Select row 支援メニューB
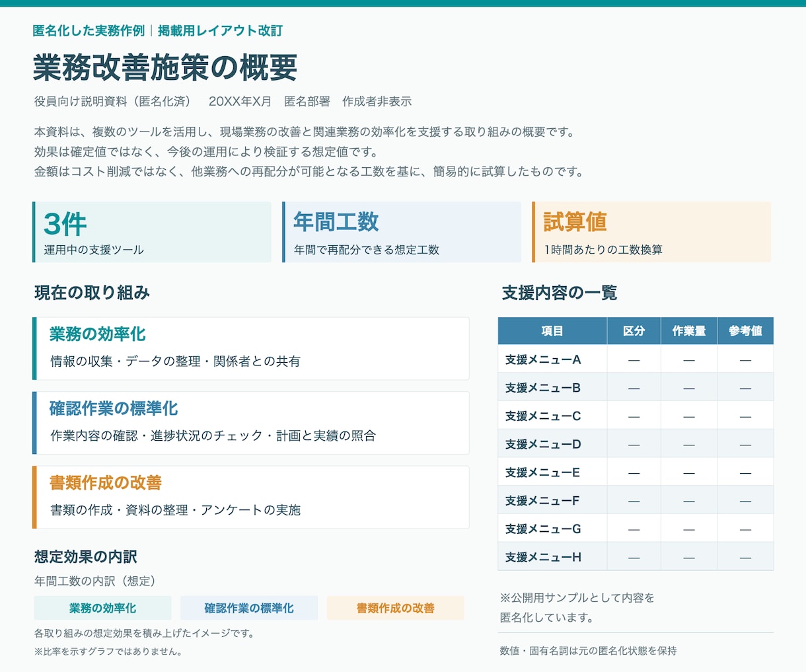 636,388
